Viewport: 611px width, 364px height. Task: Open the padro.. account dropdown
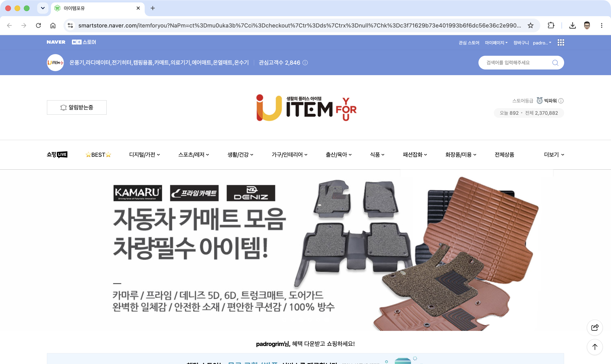542,43
